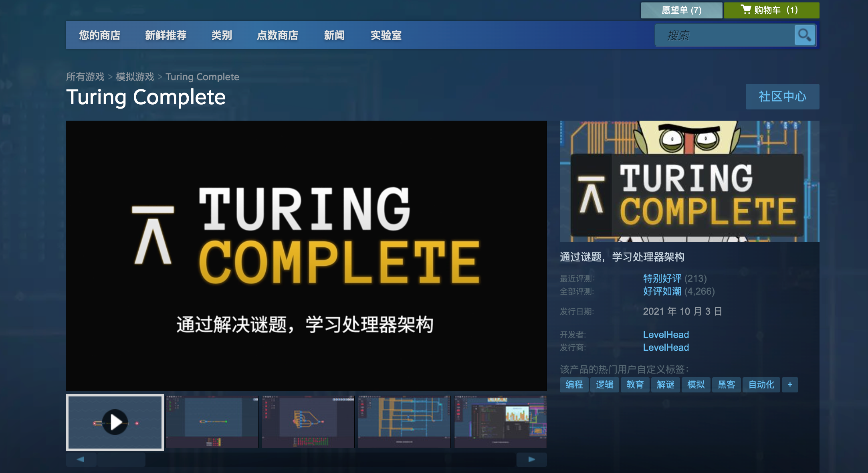This screenshot has width=868, height=473.
Task: Select the 自动化 tag
Action: coord(761,385)
